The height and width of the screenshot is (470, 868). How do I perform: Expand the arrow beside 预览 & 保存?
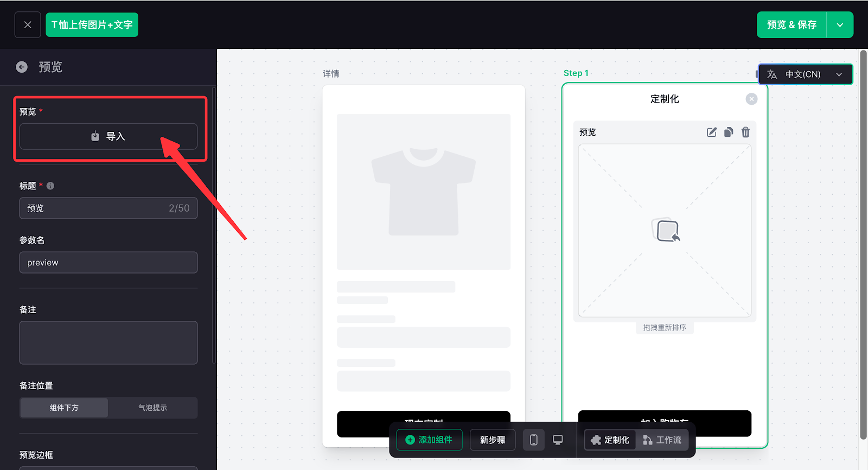pos(840,25)
